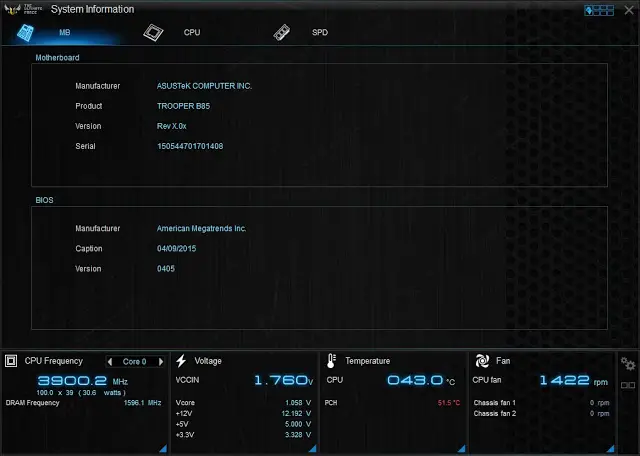
Task: Click the System Information title text
Action: [92, 9]
